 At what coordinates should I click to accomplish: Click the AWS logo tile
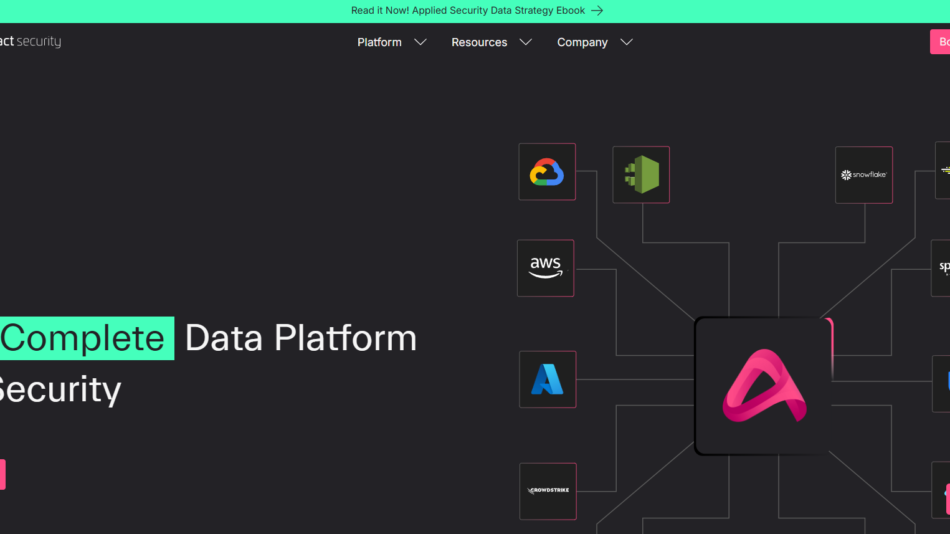pos(545,268)
